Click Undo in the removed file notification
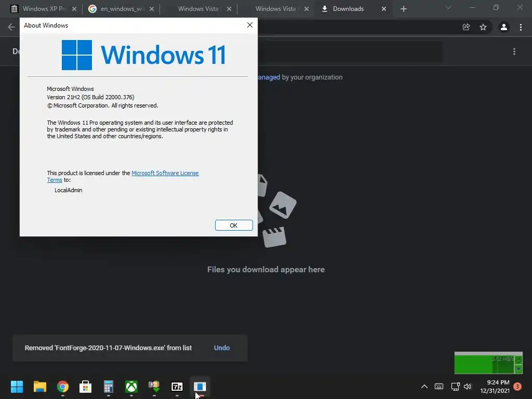Viewport: 532px width, 399px height. (221, 348)
